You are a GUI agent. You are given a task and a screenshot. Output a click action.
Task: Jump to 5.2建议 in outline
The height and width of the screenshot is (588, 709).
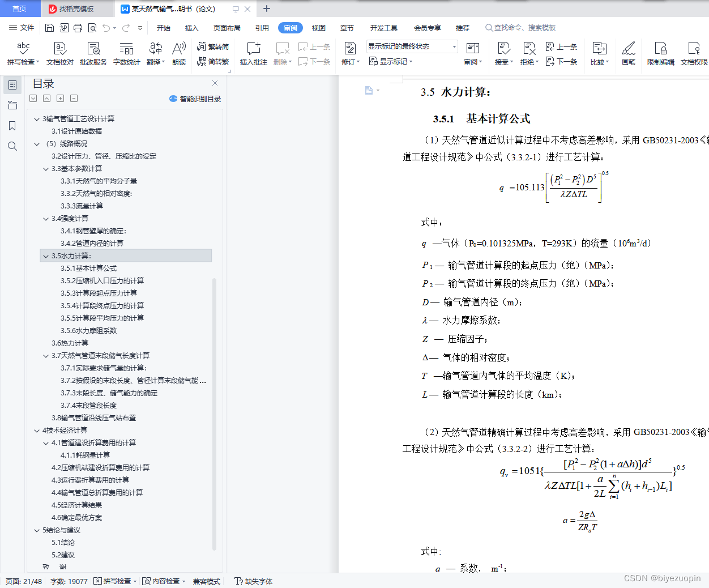click(63, 555)
